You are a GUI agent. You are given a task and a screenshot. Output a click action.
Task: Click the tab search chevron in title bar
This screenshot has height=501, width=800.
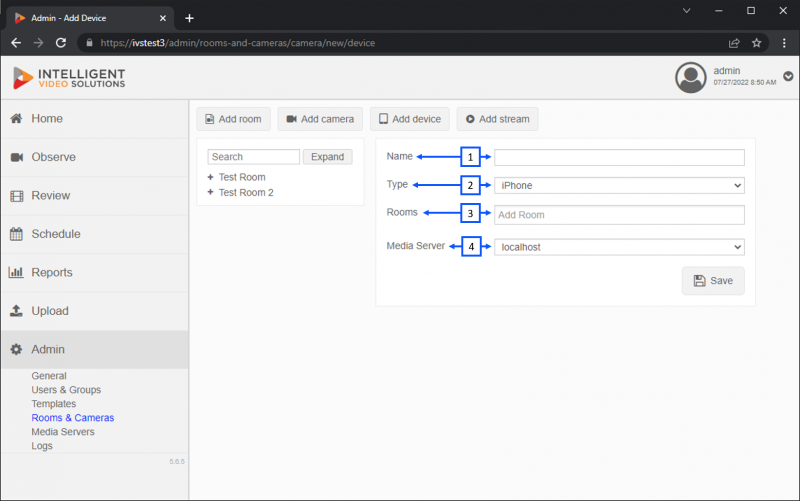click(x=687, y=11)
